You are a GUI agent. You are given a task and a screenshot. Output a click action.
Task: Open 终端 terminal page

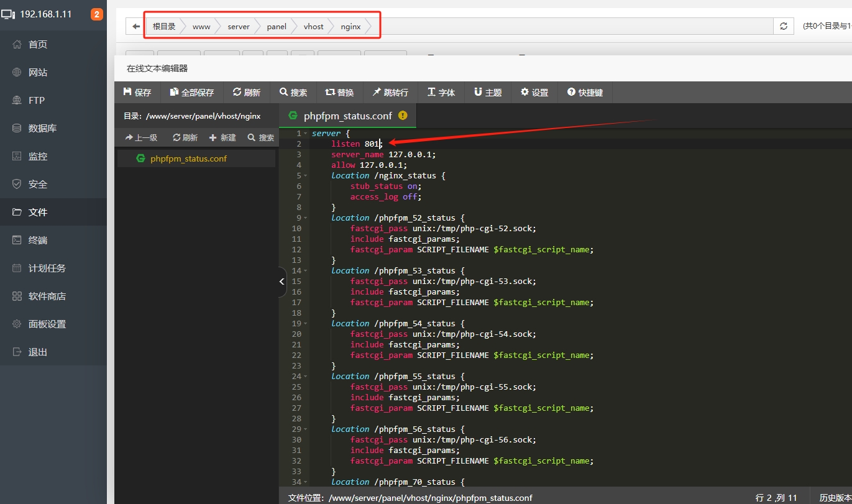[x=38, y=240]
